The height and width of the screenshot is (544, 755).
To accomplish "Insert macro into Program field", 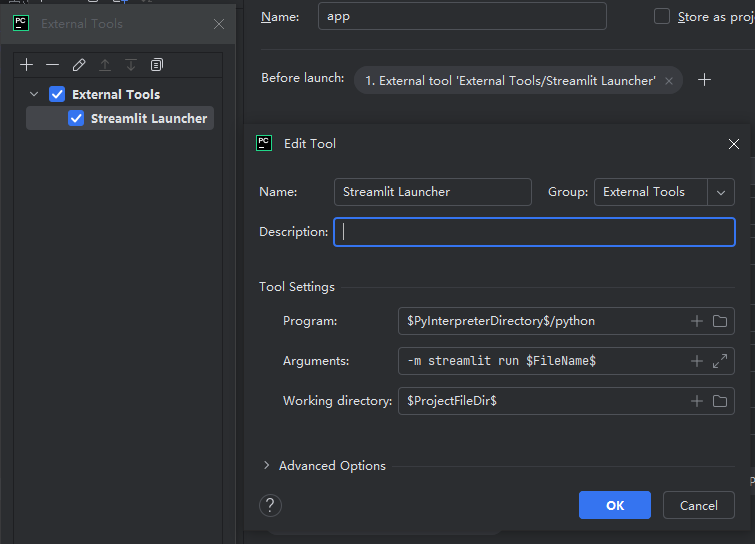I will tap(697, 321).
